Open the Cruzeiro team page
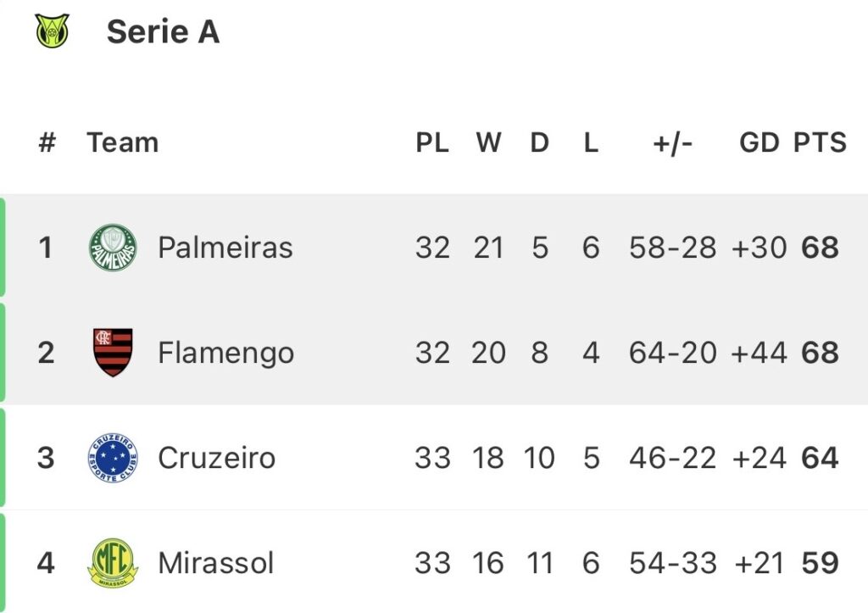 pos(216,458)
